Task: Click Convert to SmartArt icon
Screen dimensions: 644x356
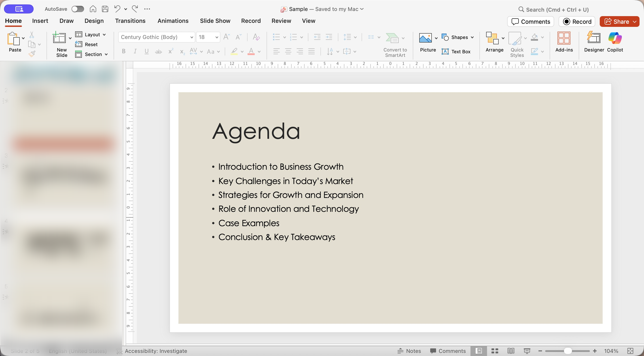Action: (392, 38)
